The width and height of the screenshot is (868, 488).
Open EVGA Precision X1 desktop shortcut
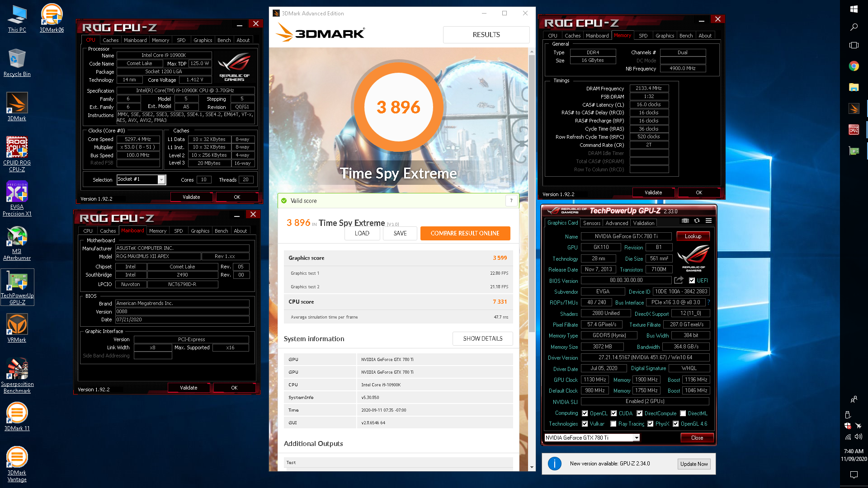17,198
